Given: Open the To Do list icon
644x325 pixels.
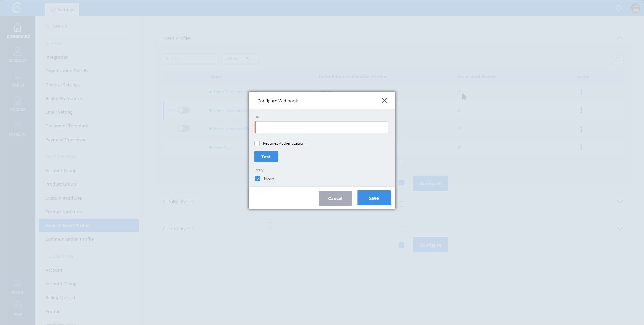Looking at the screenshot, I should tap(18, 284).
